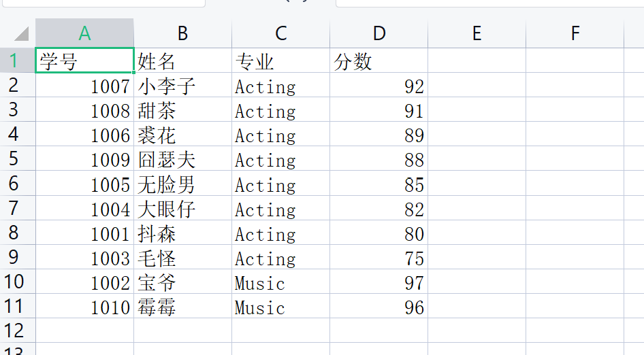Select the 专业 header cell
The width and height of the screenshot is (644, 355).
coord(280,61)
